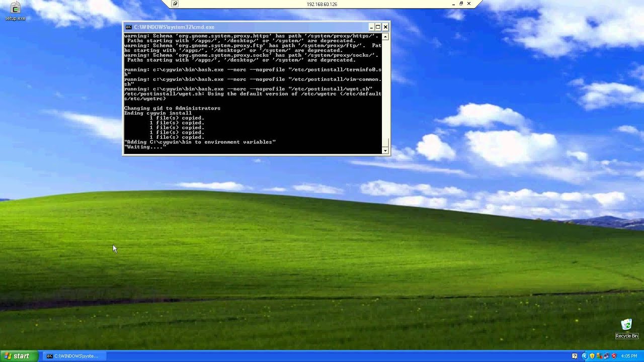Viewport: 644px width, 362px height.
Task: Click the Windows Messenger tray icon
Action: (599, 356)
